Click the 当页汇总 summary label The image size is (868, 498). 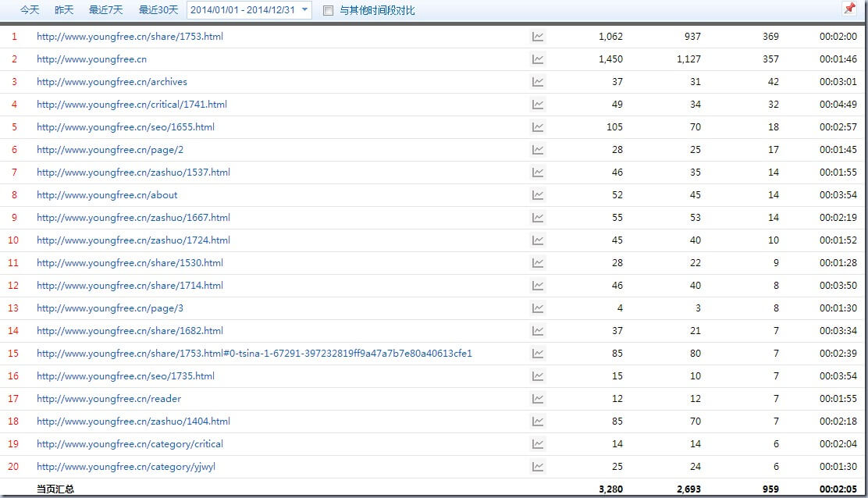point(55,489)
